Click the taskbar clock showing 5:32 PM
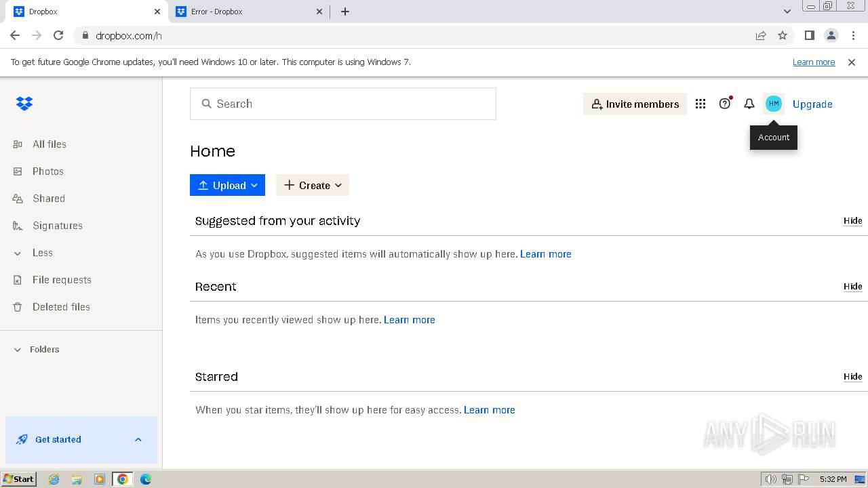 point(833,479)
